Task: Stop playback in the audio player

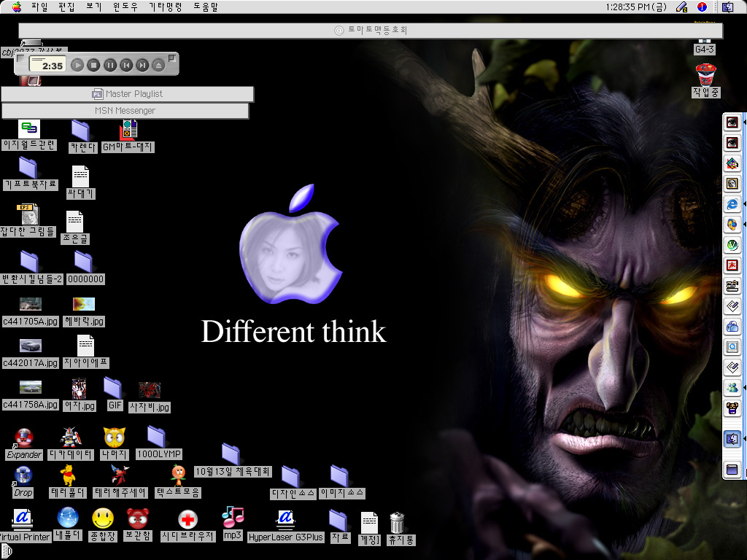Action: click(x=93, y=66)
